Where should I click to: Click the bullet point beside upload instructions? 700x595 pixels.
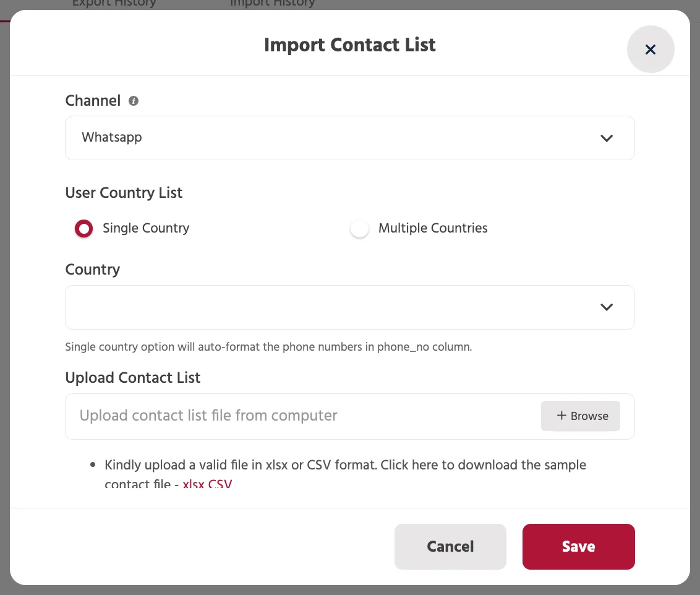point(93,464)
